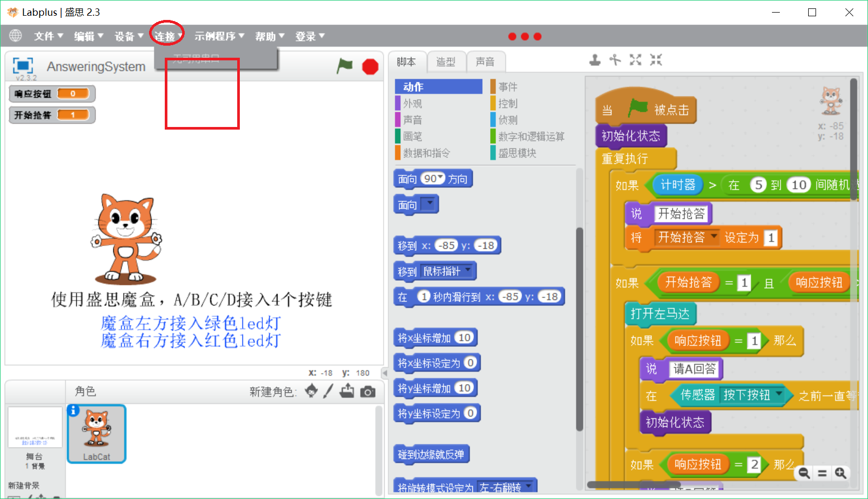Select the LabCat sprite thumbnail
This screenshot has width=868, height=499.
(x=97, y=434)
